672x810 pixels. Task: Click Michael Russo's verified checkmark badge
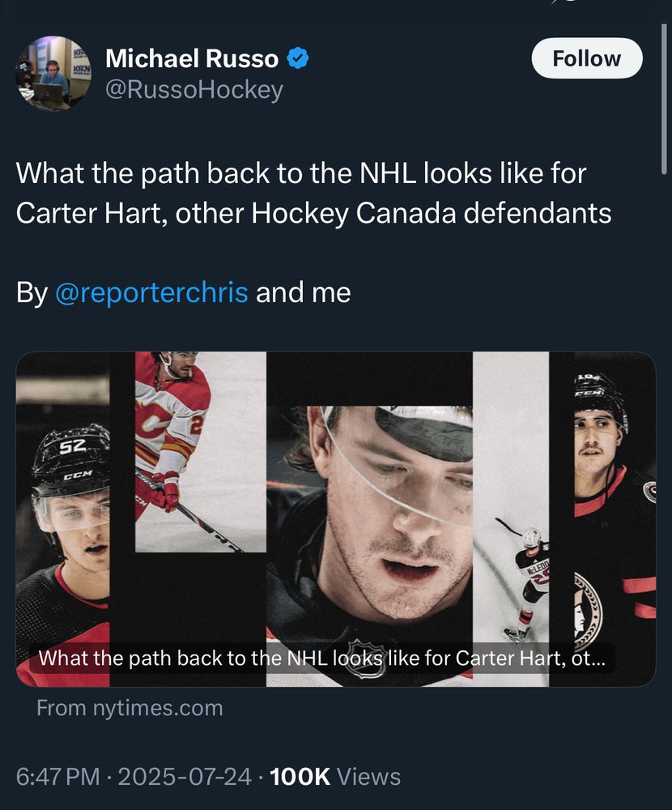pyautogui.click(x=299, y=58)
